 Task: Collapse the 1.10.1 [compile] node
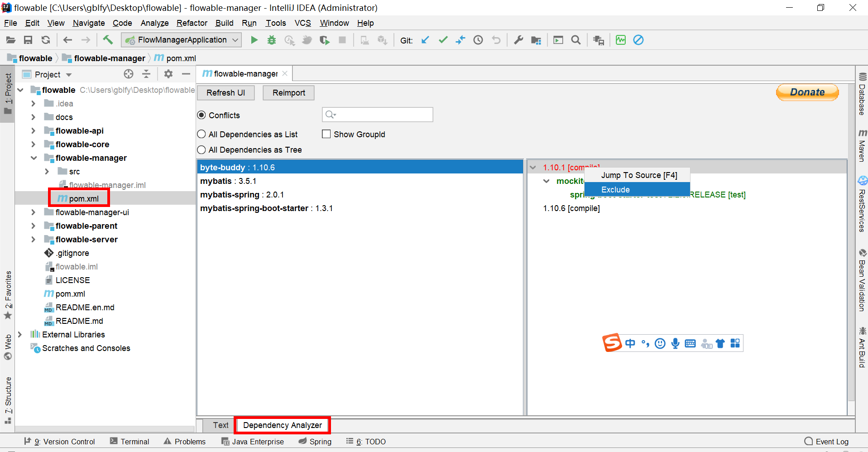coord(533,167)
